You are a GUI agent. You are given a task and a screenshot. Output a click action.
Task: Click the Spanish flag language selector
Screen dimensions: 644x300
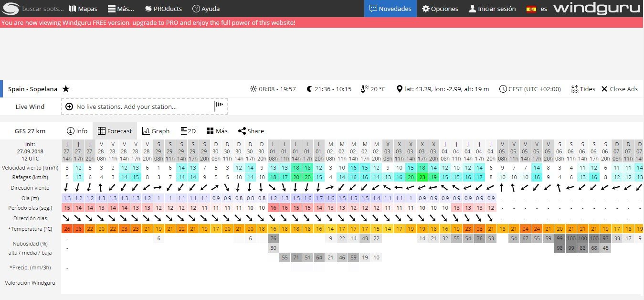pyautogui.click(x=530, y=9)
